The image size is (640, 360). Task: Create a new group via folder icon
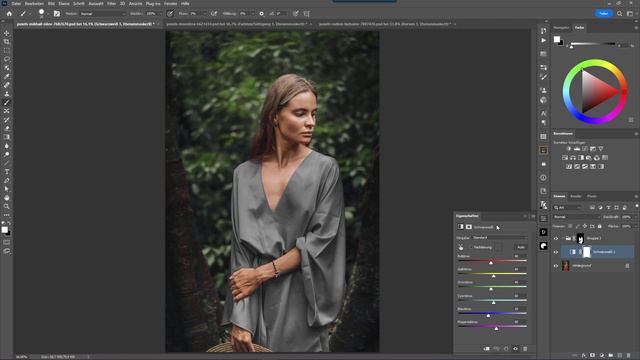pyautogui.click(x=611, y=356)
